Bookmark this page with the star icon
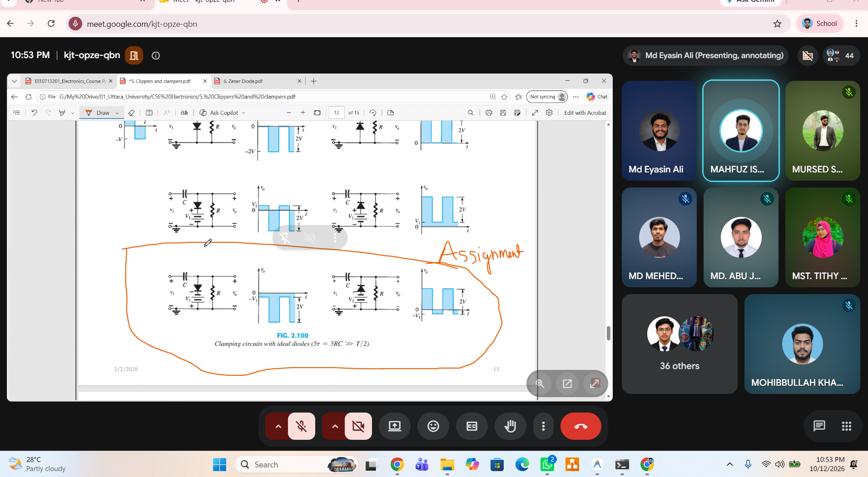This screenshot has height=477, width=868. click(x=777, y=24)
